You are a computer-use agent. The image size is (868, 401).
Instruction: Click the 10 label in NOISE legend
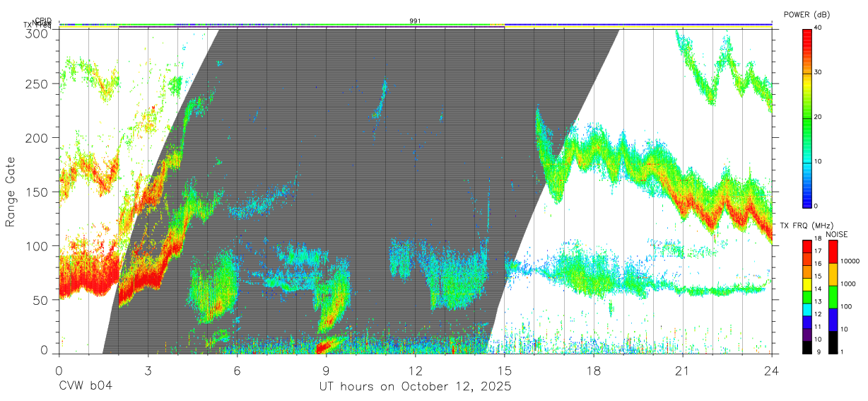pyautogui.click(x=843, y=330)
